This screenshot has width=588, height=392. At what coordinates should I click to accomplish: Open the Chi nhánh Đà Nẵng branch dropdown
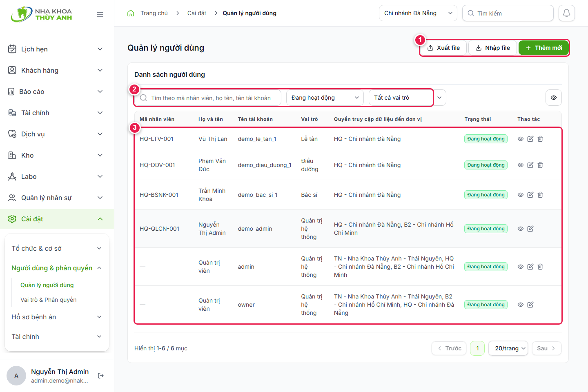418,13
